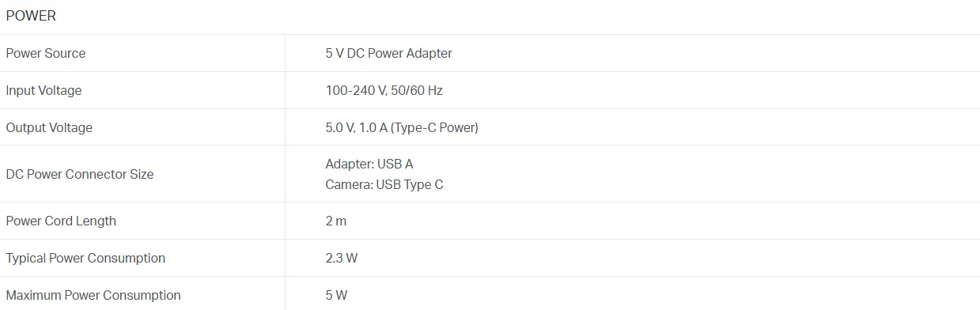This screenshot has height=310, width=980.
Task: Select the Typical Power Consumption label
Action: [85, 258]
